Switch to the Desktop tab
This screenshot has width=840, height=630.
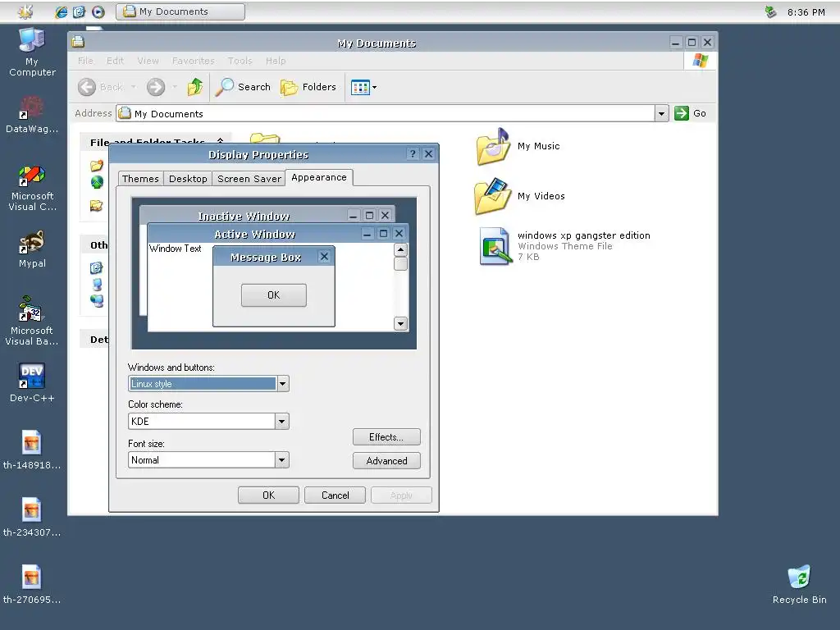(188, 179)
